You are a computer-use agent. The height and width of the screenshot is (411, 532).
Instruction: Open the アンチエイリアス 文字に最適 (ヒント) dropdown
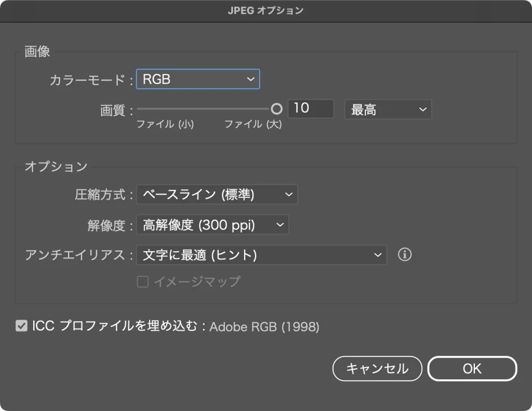pyautogui.click(x=261, y=255)
